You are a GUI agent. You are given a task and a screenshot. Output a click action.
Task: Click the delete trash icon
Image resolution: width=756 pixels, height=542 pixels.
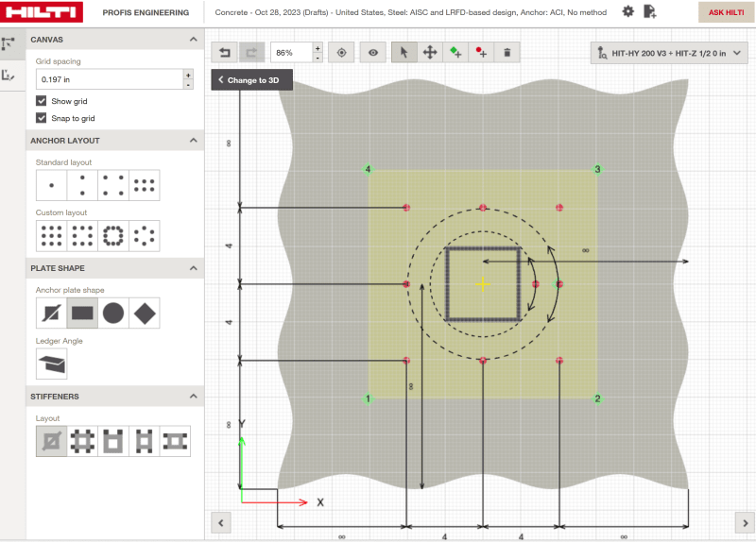tap(507, 53)
